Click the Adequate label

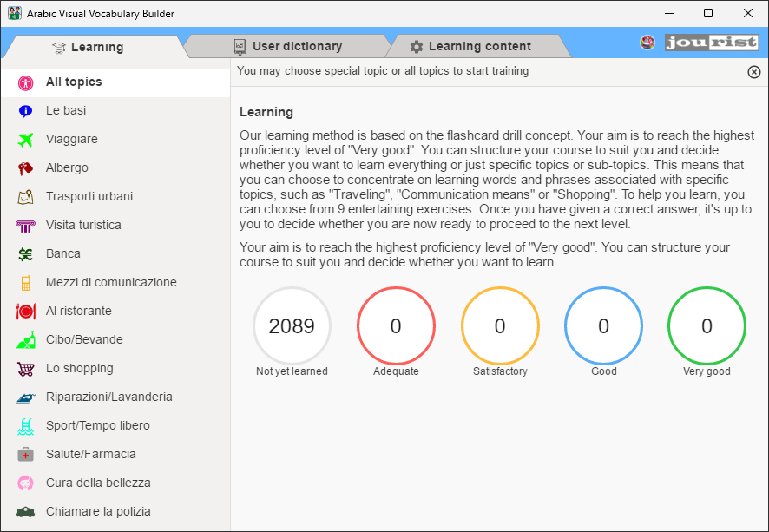tap(396, 371)
